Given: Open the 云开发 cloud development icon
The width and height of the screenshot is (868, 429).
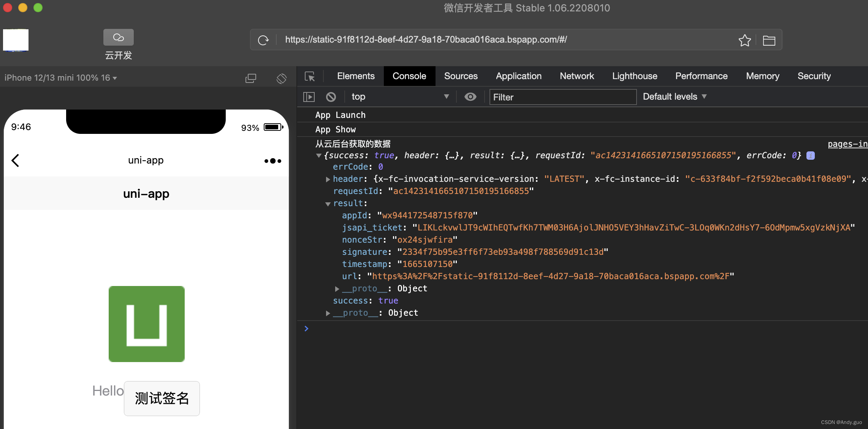Looking at the screenshot, I should 119,38.
